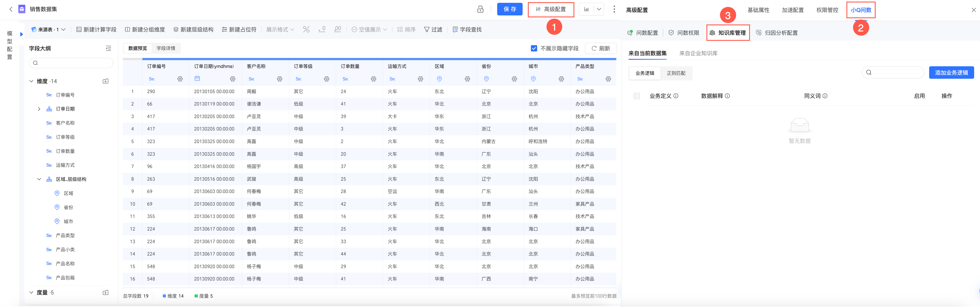Open 问数权限 sub-tab
The width and height of the screenshot is (980, 307).
[x=684, y=33]
